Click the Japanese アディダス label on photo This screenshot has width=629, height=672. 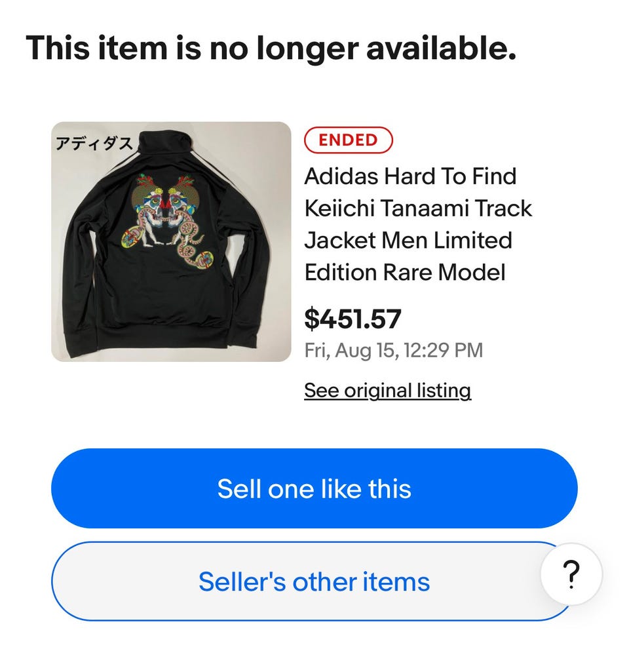[x=94, y=144]
